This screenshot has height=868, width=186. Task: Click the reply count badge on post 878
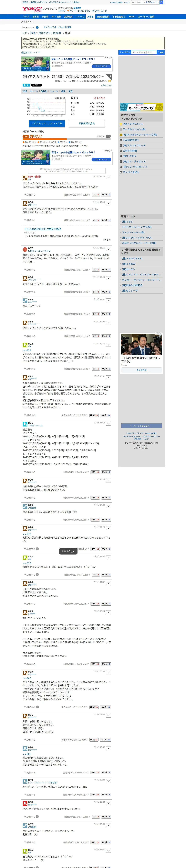tap(37, 549)
